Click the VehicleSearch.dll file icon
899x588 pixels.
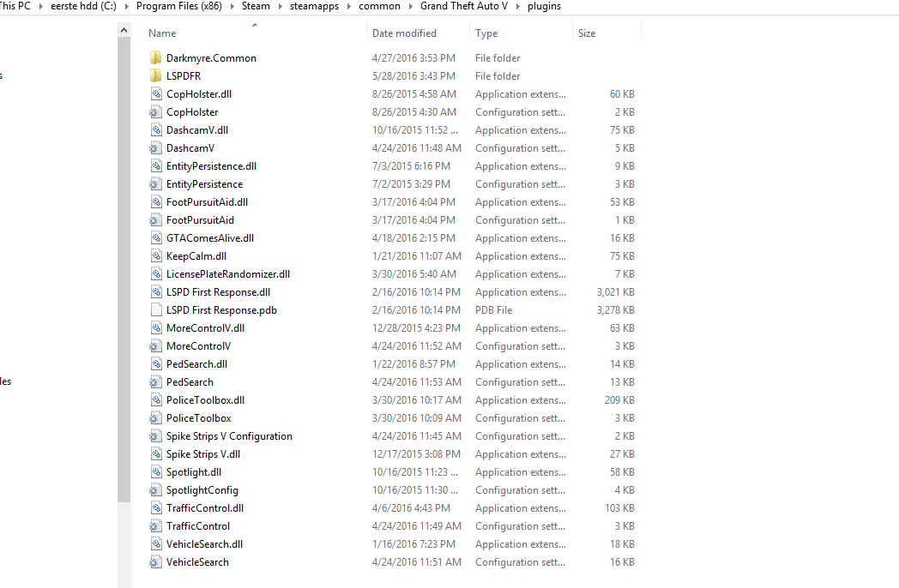(x=155, y=544)
